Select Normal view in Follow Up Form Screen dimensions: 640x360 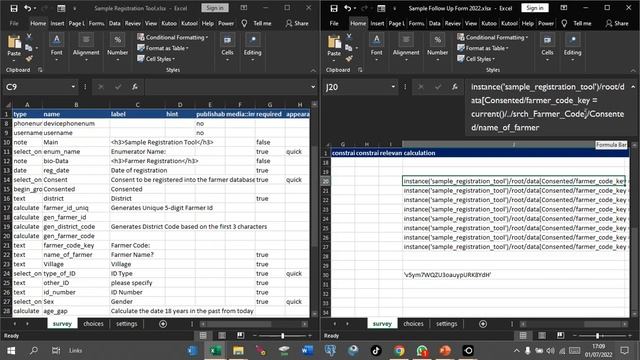click(x=523, y=336)
